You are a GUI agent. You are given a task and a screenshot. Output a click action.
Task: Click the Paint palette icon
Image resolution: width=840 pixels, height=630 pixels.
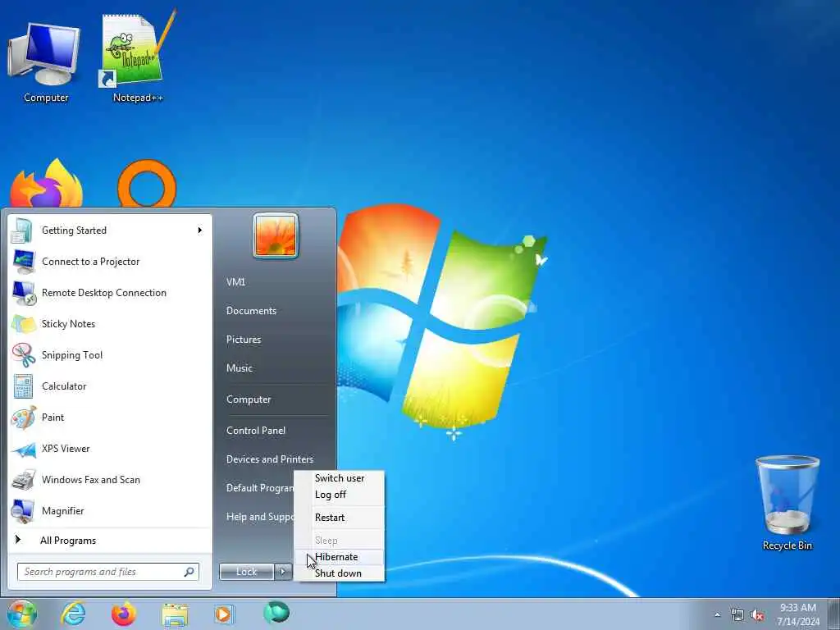click(24, 418)
